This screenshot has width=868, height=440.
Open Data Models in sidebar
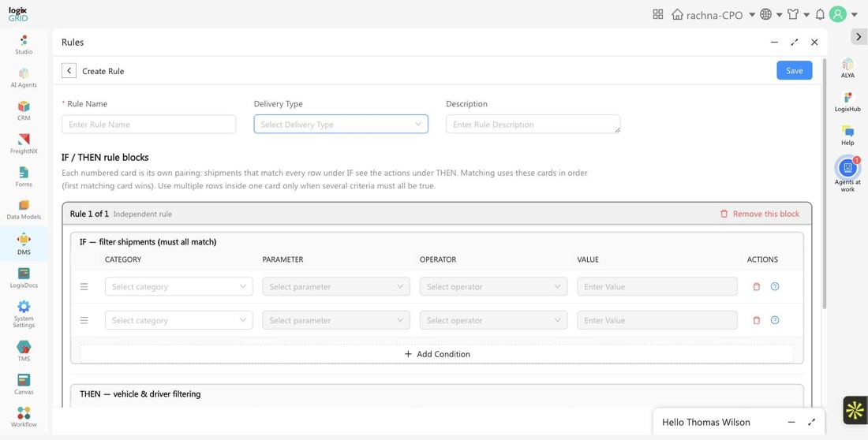point(24,210)
